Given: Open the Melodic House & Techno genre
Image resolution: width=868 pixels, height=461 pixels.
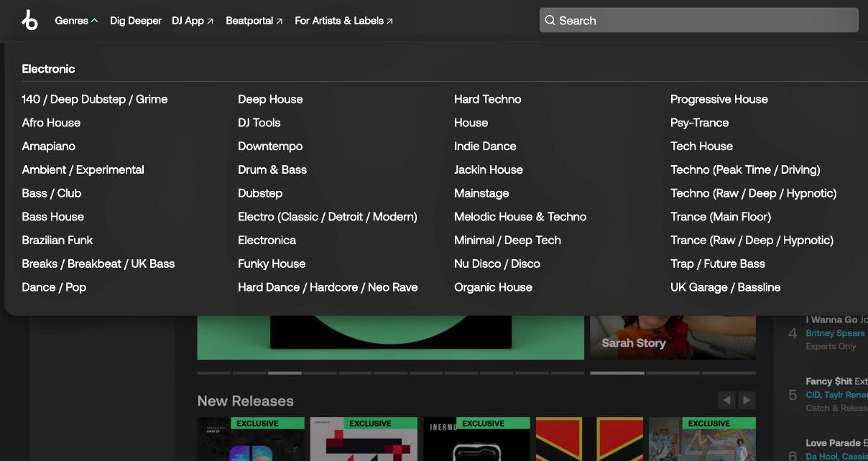Looking at the screenshot, I should tap(520, 216).
